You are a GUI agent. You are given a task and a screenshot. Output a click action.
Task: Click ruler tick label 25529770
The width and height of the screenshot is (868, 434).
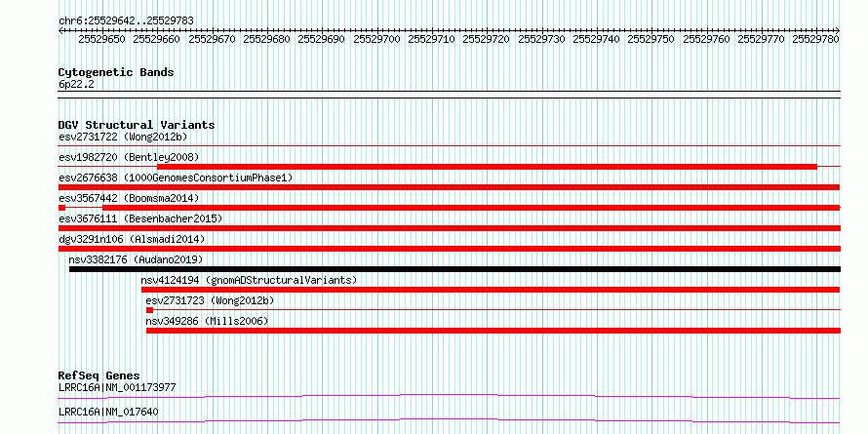click(761, 39)
